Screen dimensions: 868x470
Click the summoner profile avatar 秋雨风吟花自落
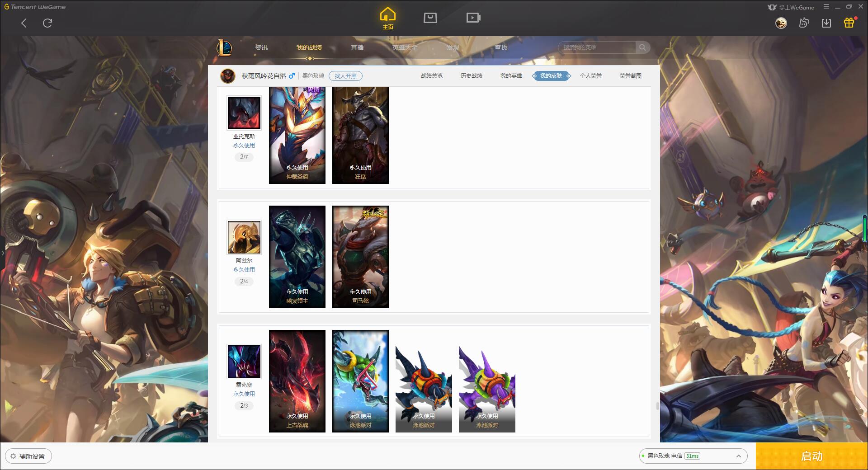pyautogui.click(x=228, y=76)
